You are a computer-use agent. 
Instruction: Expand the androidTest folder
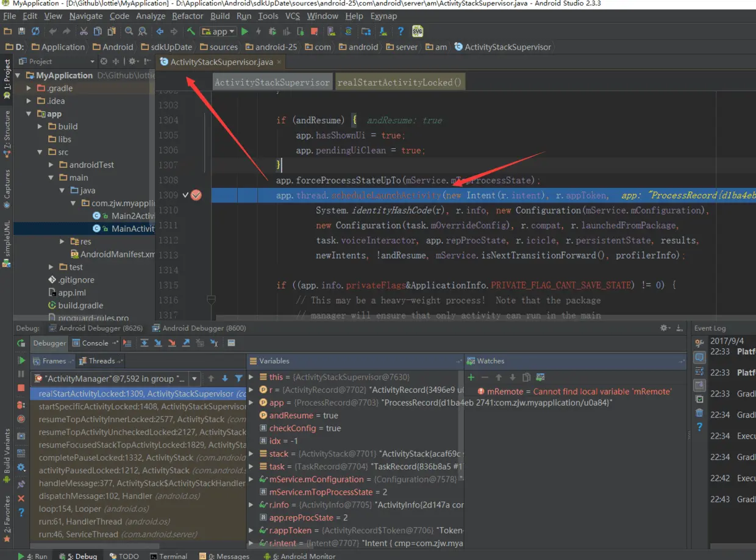pyautogui.click(x=52, y=165)
